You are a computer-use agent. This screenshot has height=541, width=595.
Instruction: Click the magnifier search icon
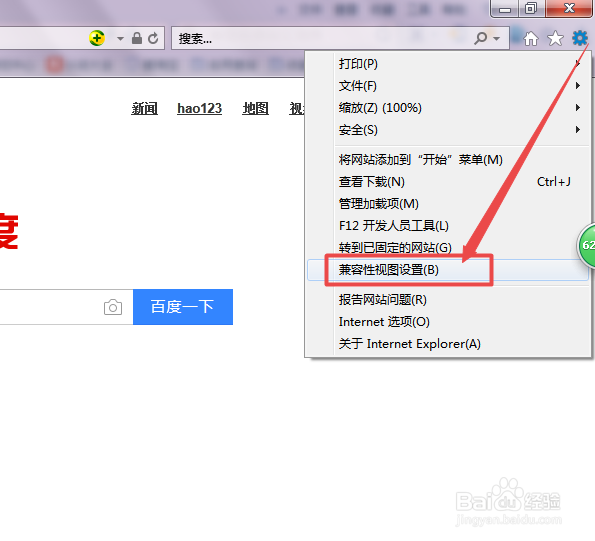(480, 38)
